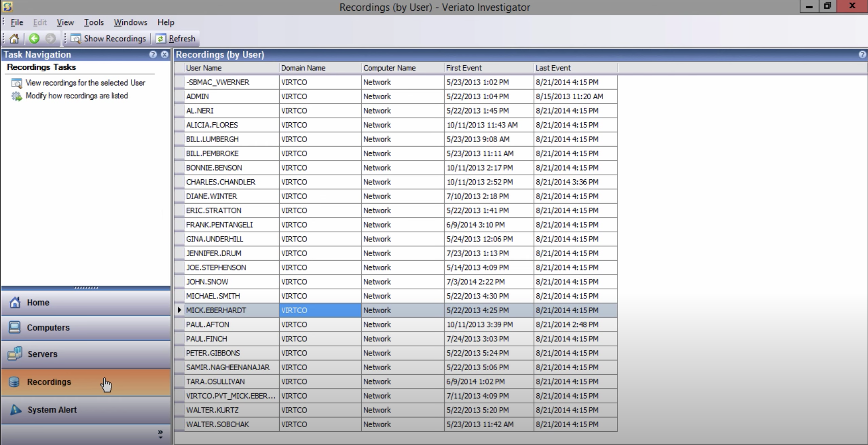868x445 pixels.
Task: Select ERIC.STRATTON user row
Action: coord(396,210)
